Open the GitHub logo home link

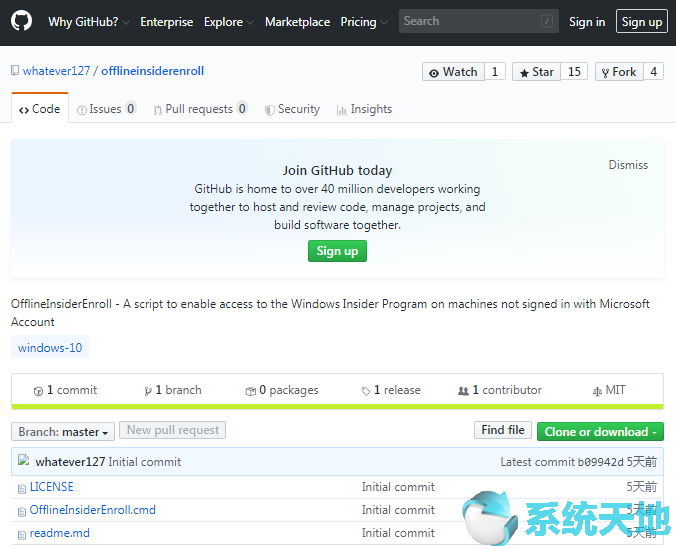click(x=21, y=21)
